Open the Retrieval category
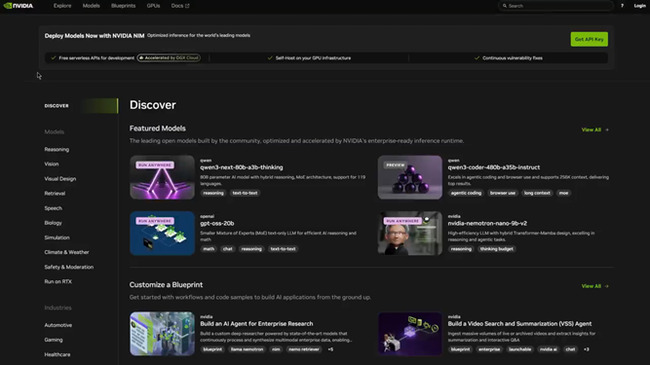This screenshot has height=365, width=650. click(55, 193)
